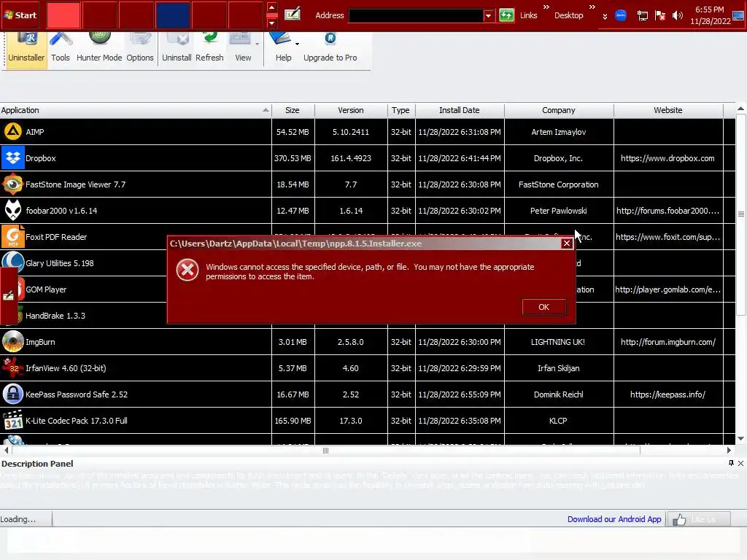Click inside the Address input field
The image size is (747, 560).
[416, 16]
